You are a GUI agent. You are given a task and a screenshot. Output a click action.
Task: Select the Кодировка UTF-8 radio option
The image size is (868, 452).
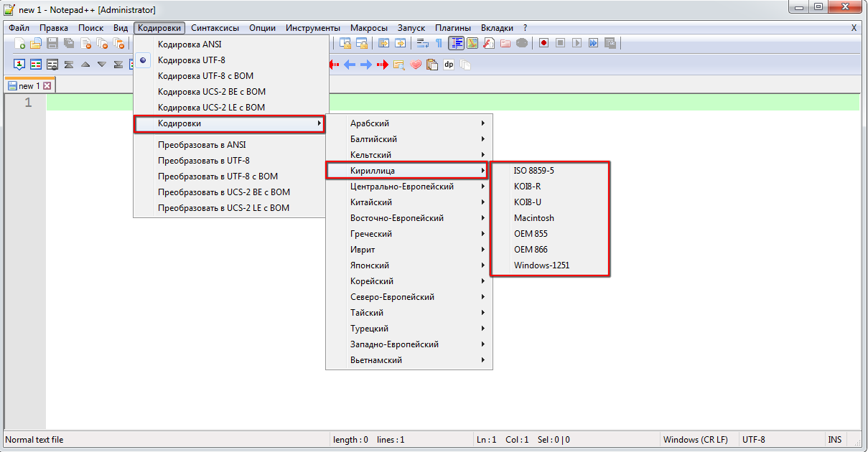click(231, 60)
